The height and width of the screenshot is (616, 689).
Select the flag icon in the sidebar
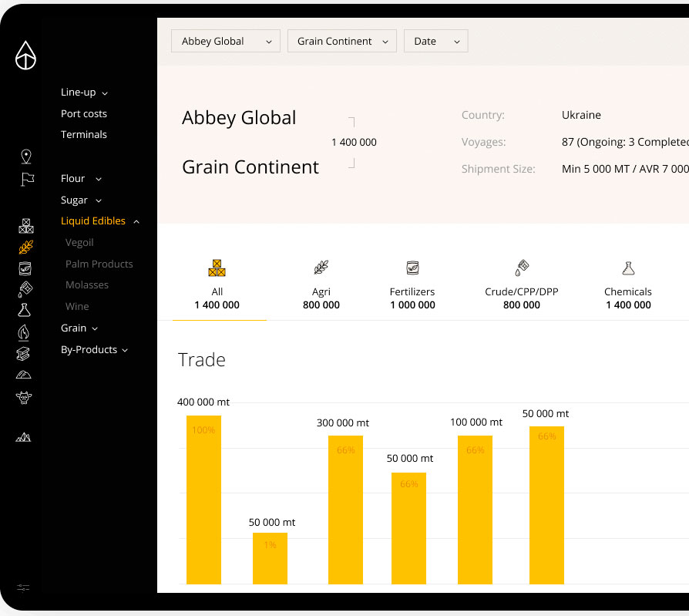click(x=27, y=179)
